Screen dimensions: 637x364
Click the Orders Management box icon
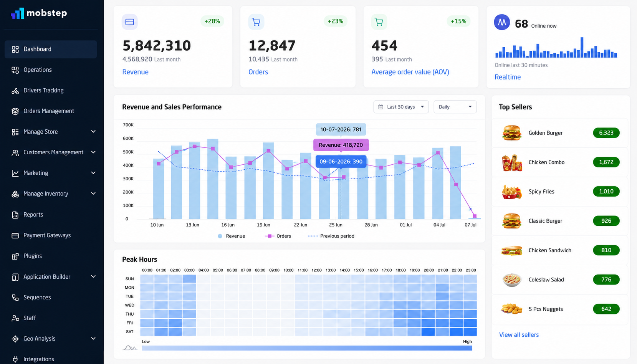(15, 111)
